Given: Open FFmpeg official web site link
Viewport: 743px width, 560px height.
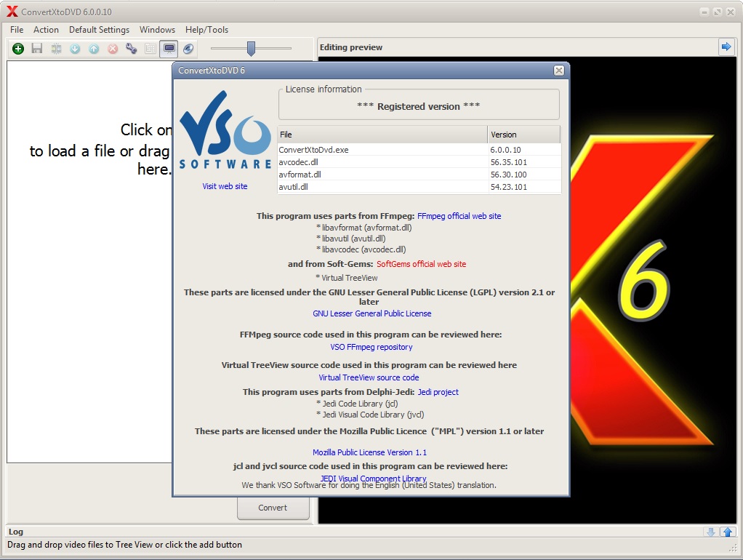Looking at the screenshot, I should tap(459, 216).
